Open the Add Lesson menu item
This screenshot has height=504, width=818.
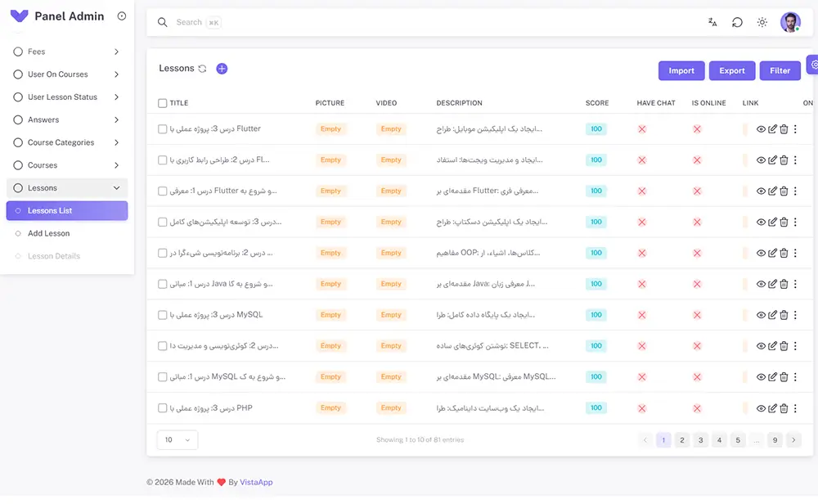coord(67,233)
